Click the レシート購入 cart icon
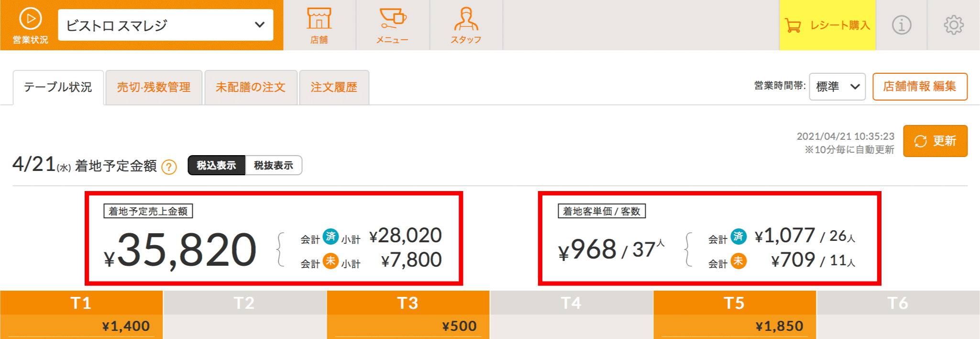Viewport: 980px width, 339px height. (793, 25)
